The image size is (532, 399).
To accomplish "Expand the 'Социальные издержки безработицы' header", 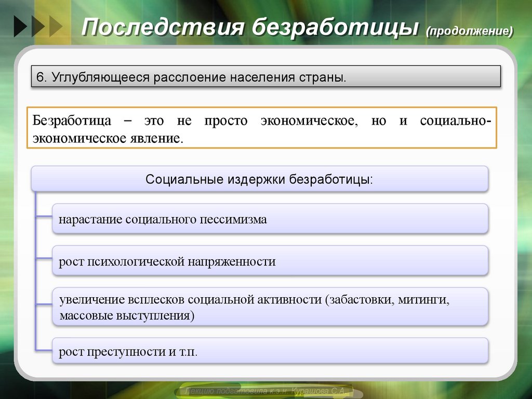I will click(260, 178).
